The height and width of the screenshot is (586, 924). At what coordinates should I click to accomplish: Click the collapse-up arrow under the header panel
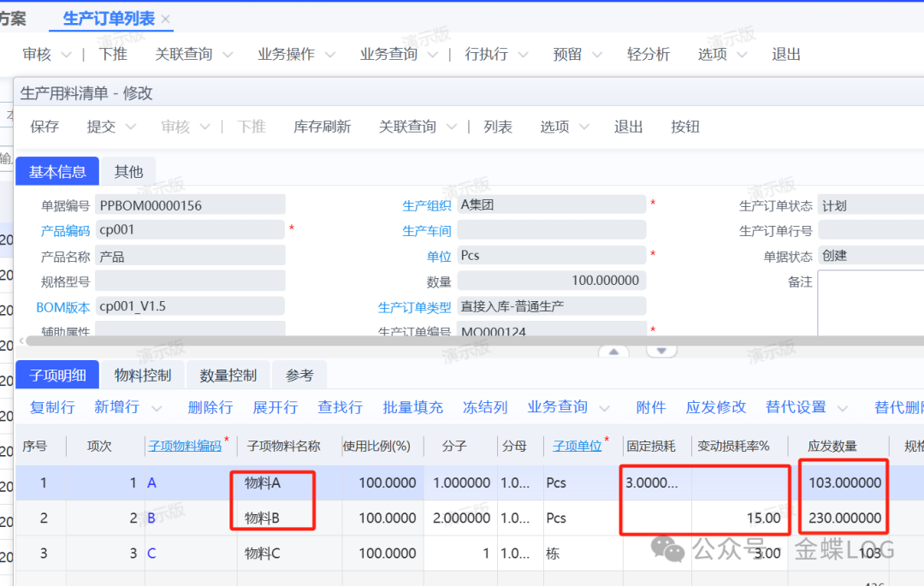click(613, 351)
